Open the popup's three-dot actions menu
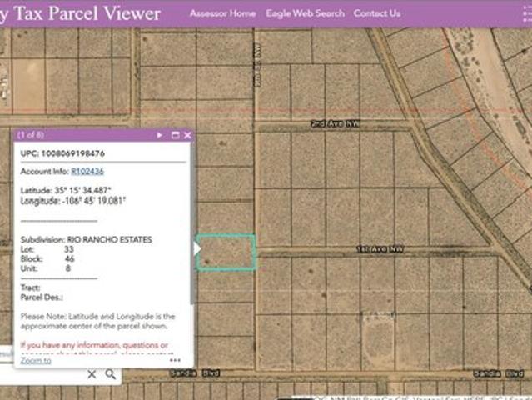The height and width of the screenshot is (400, 532). [175, 361]
